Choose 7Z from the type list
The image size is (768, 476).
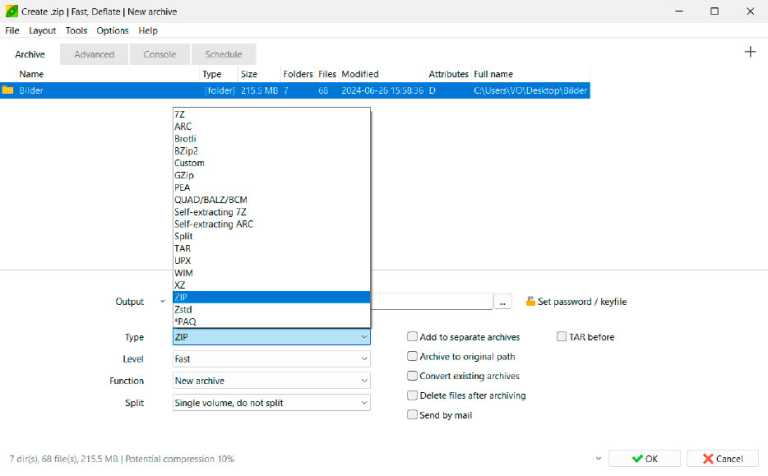tap(179, 114)
